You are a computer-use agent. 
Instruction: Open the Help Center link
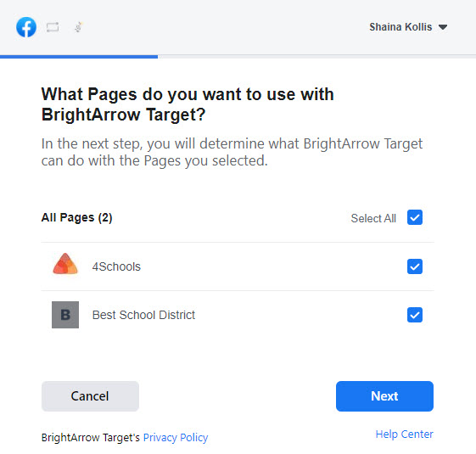pos(405,434)
